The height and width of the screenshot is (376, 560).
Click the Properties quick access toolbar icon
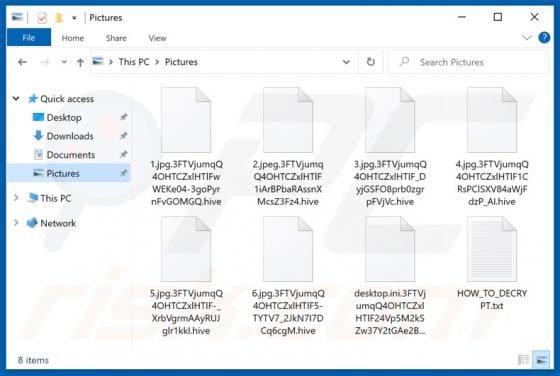click(42, 17)
